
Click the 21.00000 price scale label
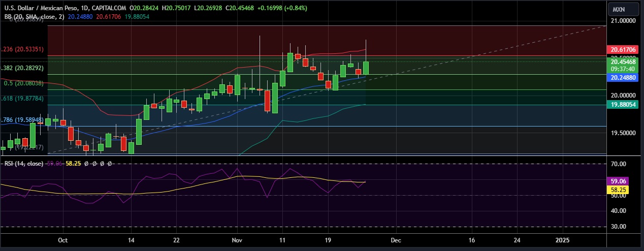[x=624, y=21]
